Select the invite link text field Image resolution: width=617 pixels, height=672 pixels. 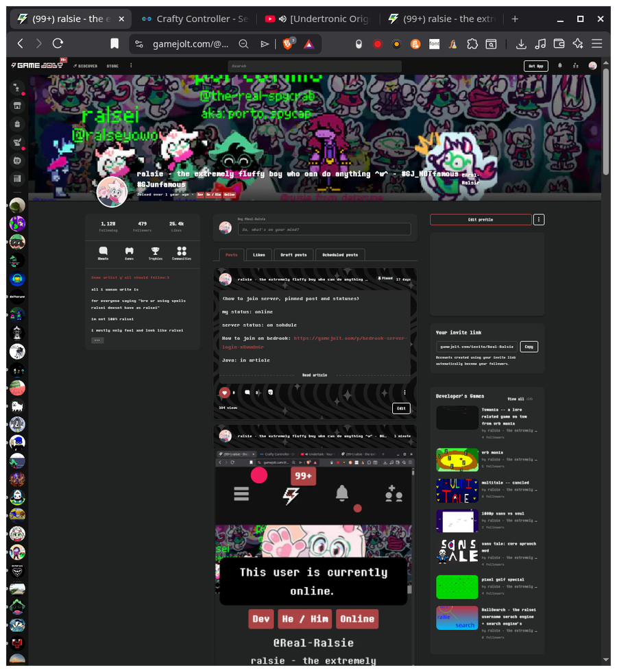pos(476,347)
